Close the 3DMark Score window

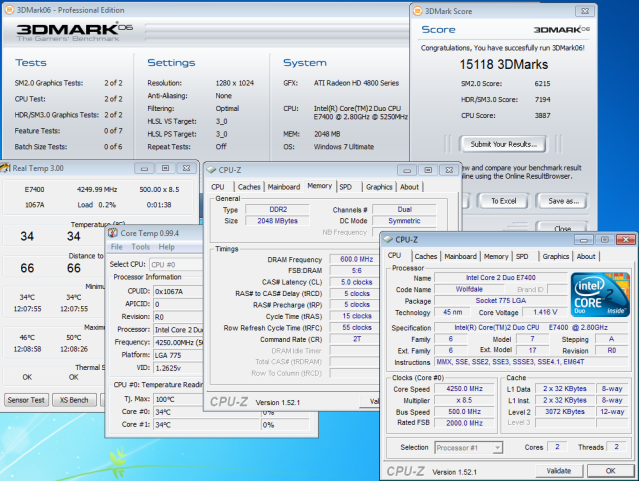tap(585, 11)
